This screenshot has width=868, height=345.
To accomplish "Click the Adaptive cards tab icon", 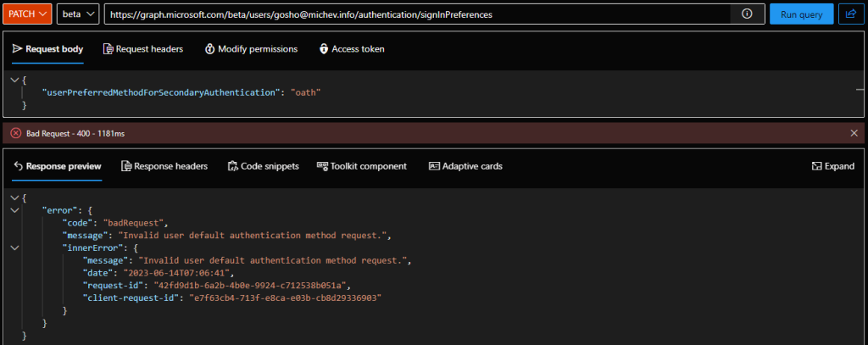I will coord(434,166).
